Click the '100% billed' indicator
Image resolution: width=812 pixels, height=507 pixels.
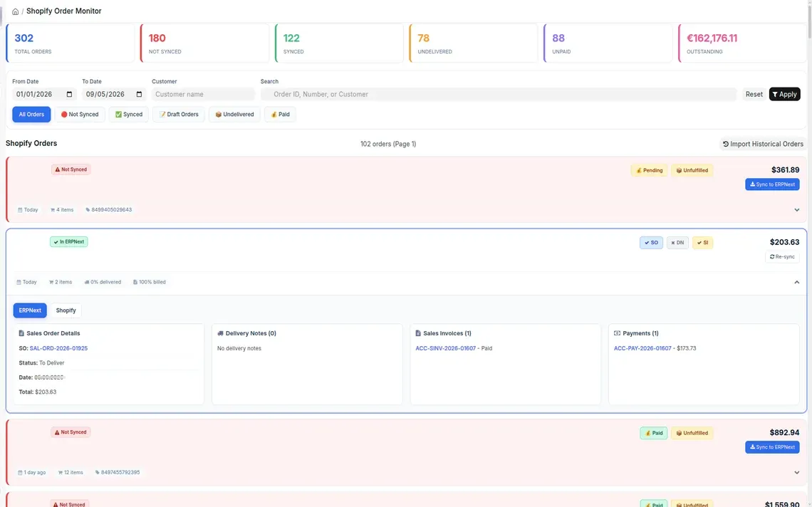(149, 282)
